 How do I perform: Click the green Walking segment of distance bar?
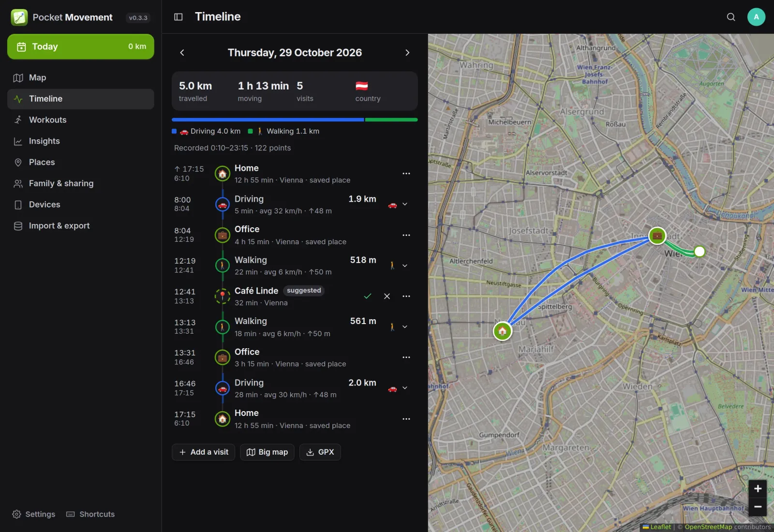coord(391,119)
